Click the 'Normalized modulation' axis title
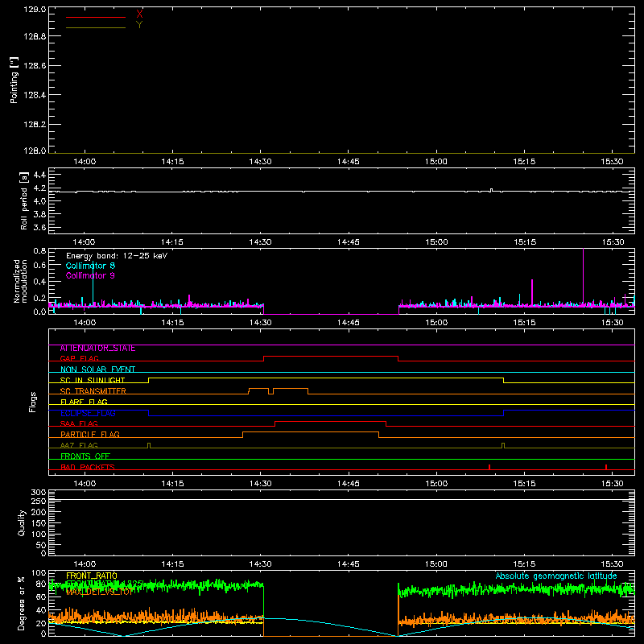This screenshot has width=644, height=644. point(19,281)
